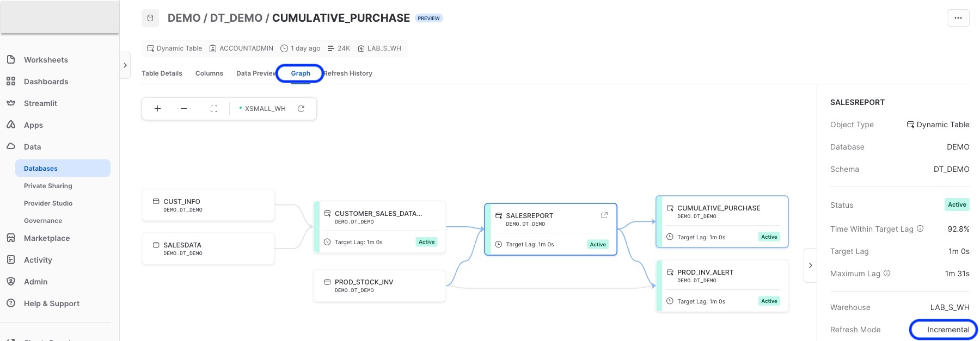Select the XSMALL_WH warehouse selector
Image resolution: width=980 pixels, height=341 pixels.
(262, 109)
